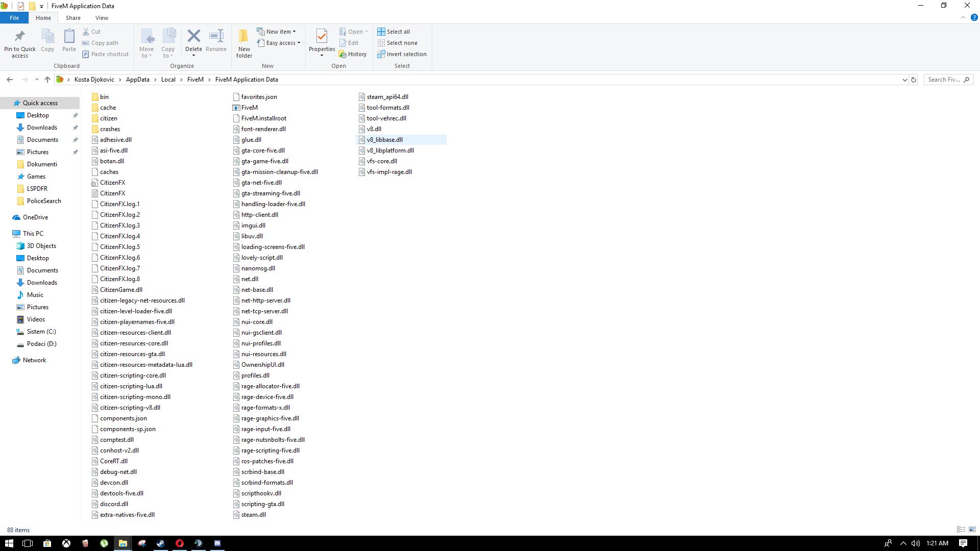Switch to the View ribbon tab
Viewport: 980px width, 551px height.
click(x=102, y=18)
